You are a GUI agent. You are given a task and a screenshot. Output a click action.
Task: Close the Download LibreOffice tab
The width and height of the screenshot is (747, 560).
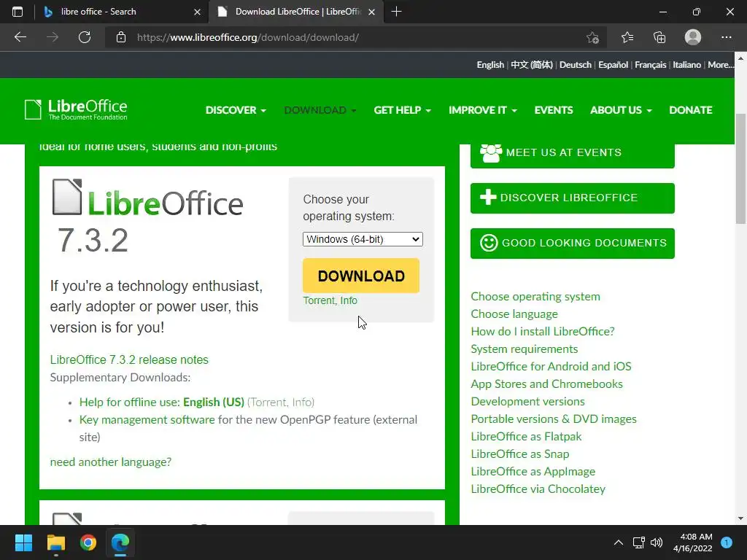point(371,12)
